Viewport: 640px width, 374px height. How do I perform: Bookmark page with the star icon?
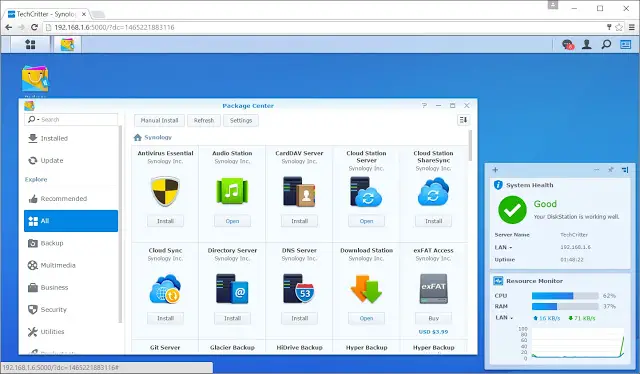(x=619, y=27)
